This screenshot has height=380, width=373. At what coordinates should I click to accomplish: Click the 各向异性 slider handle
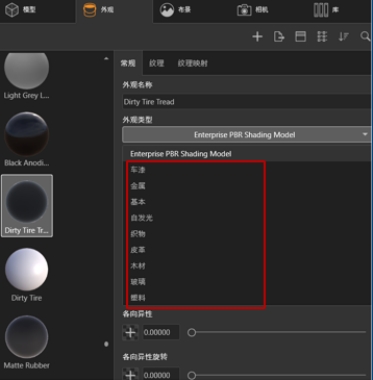pos(191,332)
